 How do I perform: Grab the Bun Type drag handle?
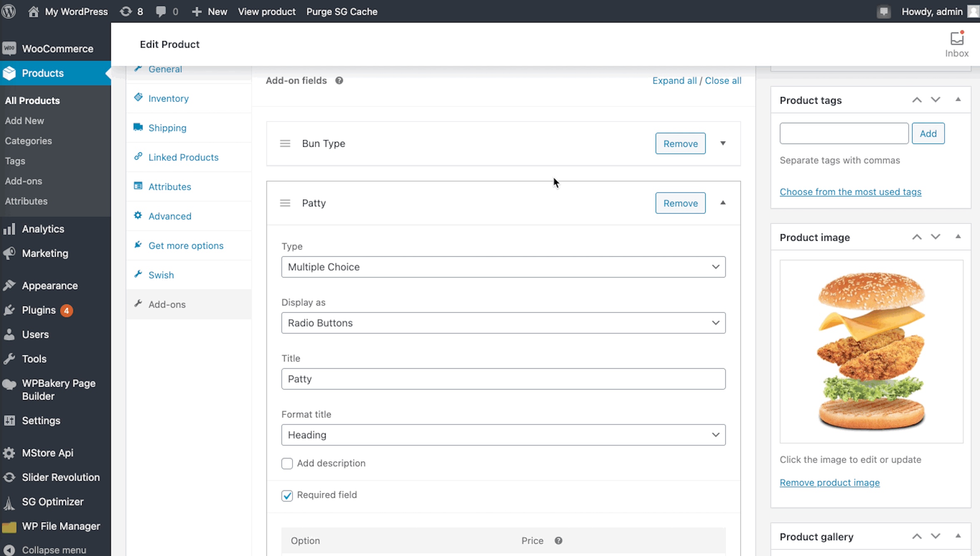285,144
